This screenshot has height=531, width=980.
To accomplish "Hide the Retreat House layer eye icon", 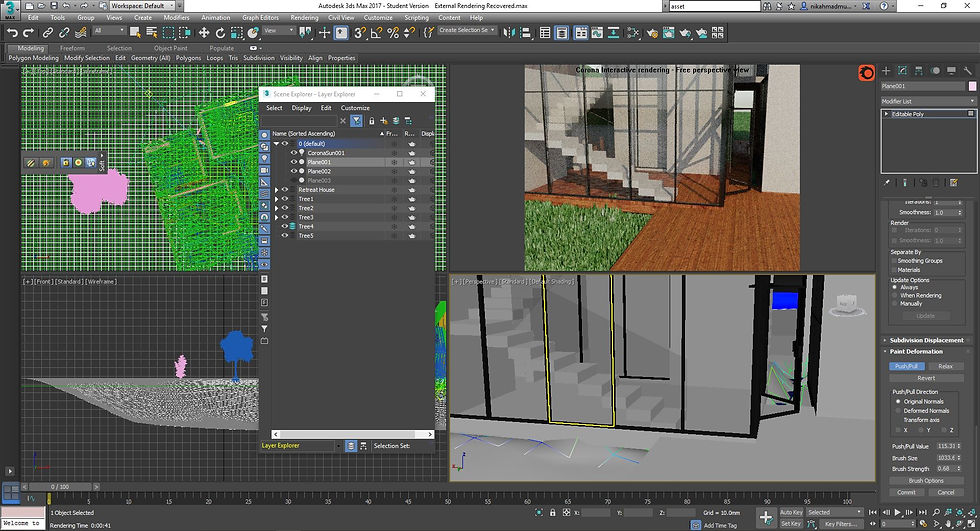I will [x=285, y=189].
